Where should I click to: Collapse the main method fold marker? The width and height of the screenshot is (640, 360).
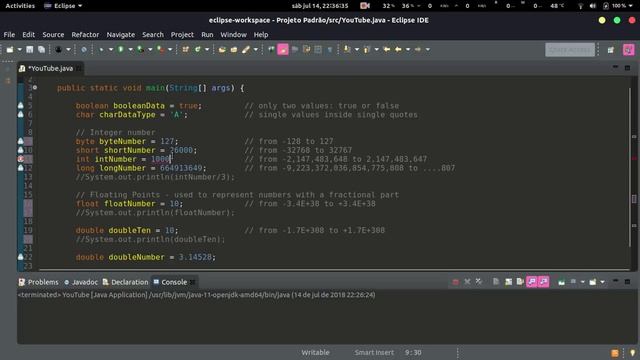coord(35,88)
